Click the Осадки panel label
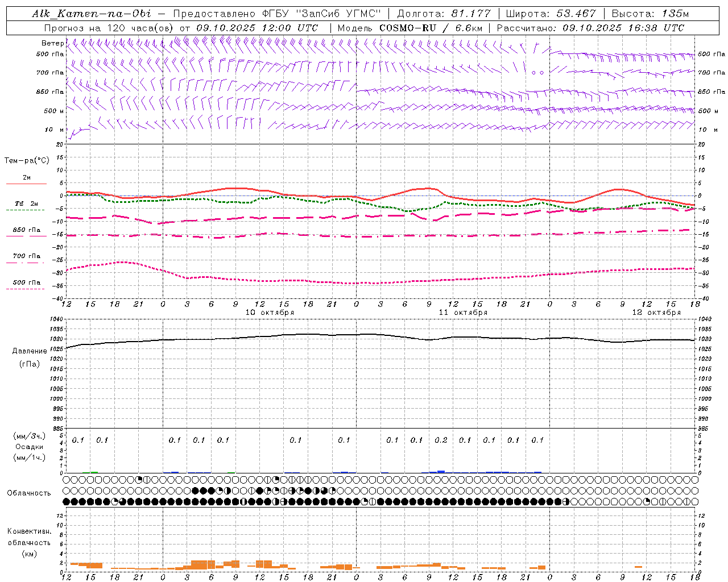 click(x=30, y=447)
